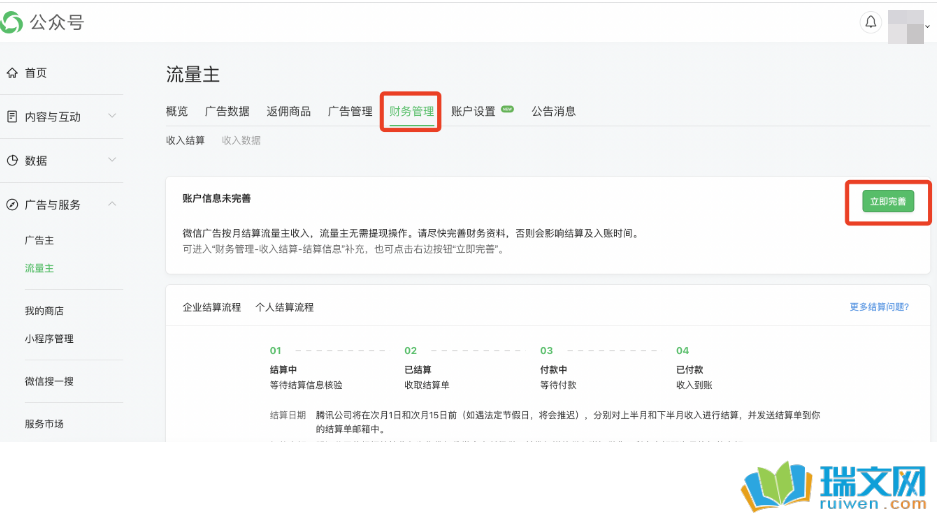Open 小程序管理 in the sidebar
Screen dimensions: 937x523
coord(49,339)
